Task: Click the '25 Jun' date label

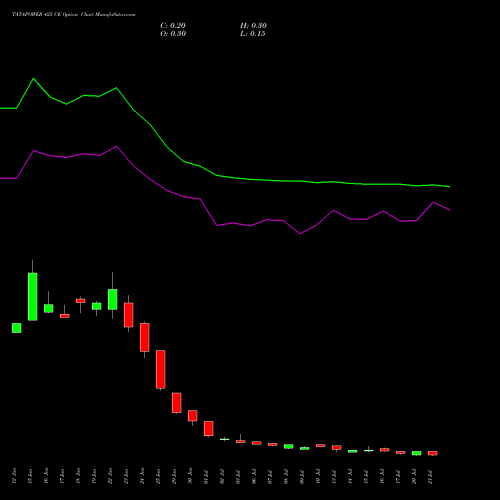Action: point(158,476)
